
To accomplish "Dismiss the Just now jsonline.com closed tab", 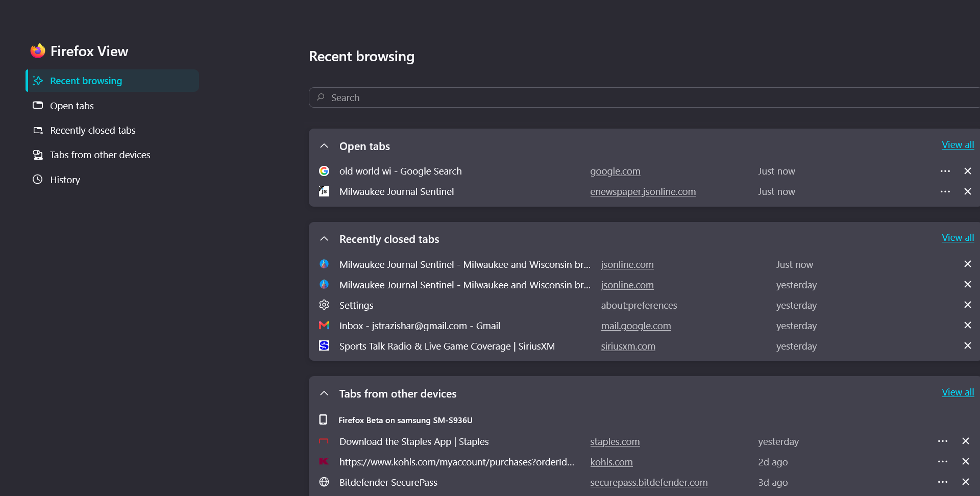I will tap(968, 264).
